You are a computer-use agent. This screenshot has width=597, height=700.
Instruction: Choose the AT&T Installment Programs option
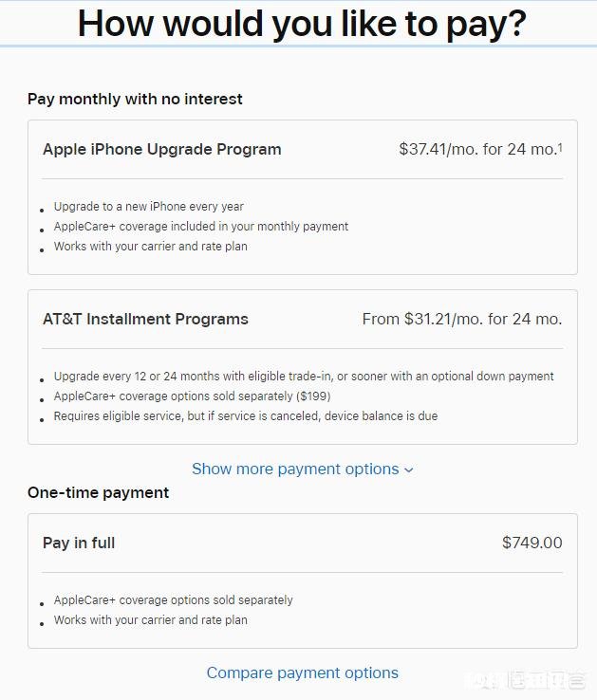[x=145, y=319]
